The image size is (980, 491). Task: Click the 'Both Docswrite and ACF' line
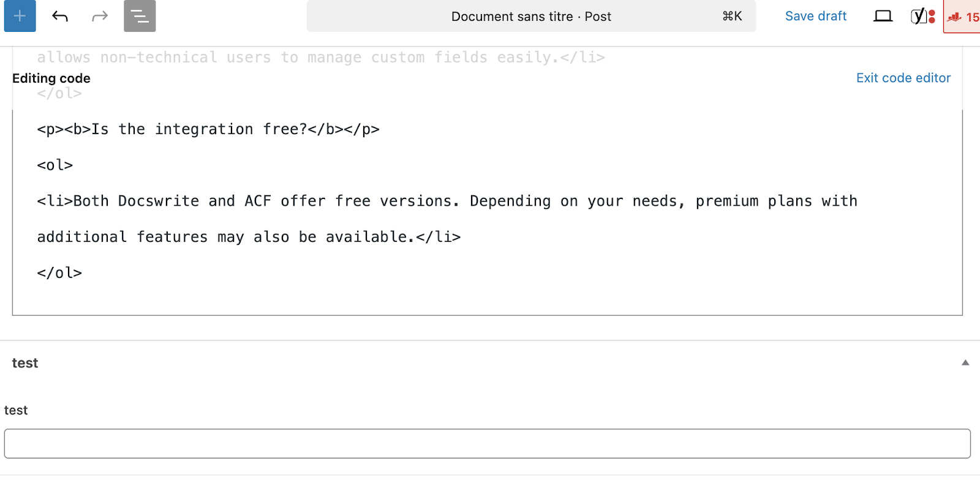447,201
